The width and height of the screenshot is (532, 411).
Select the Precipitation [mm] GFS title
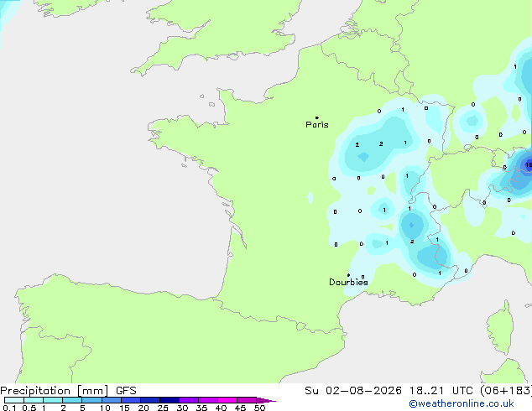68,391
